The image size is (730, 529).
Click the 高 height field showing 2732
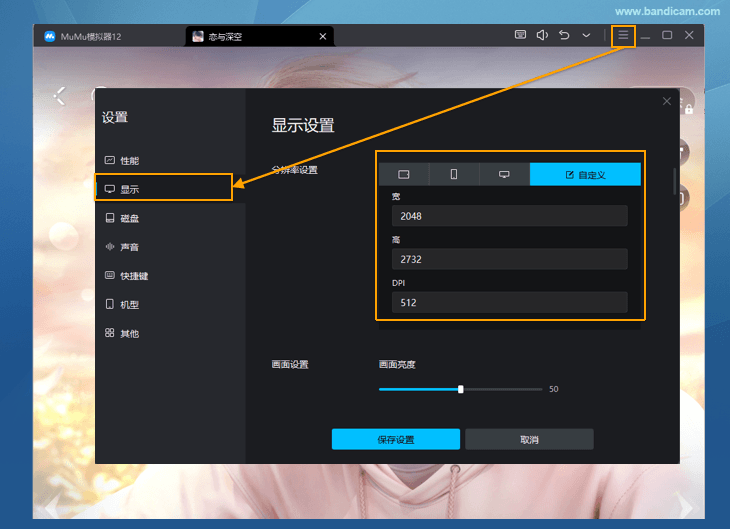tap(510, 259)
